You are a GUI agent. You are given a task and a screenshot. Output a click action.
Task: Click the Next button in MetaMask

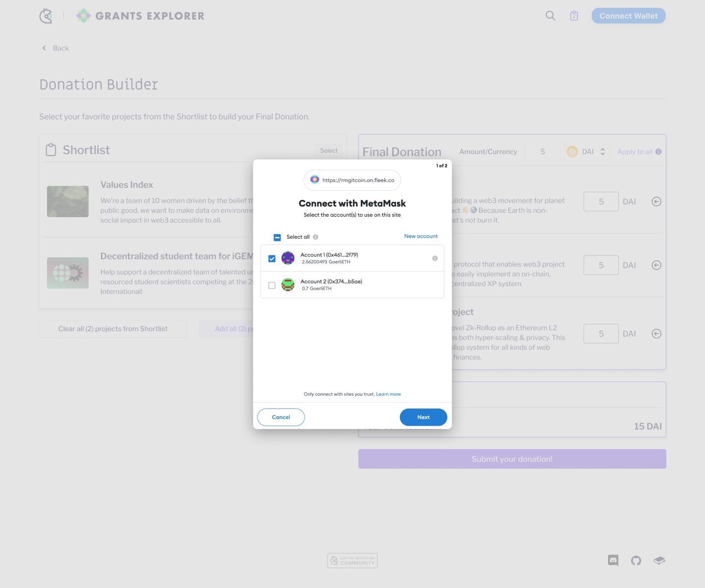coord(423,417)
